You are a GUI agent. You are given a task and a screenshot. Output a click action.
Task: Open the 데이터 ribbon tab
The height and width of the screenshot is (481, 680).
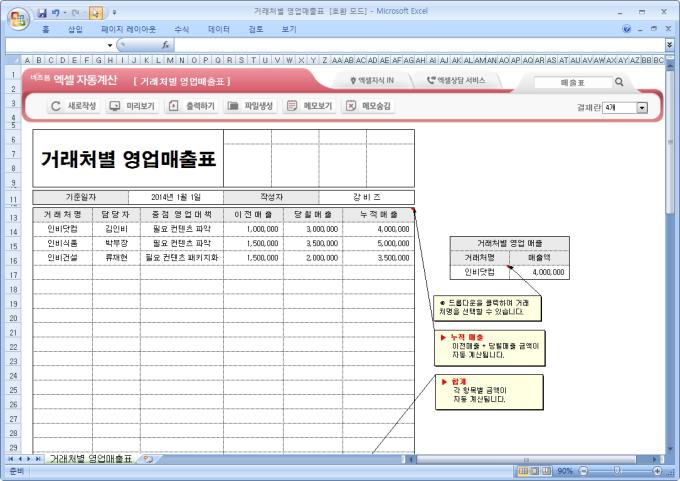tap(219, 29)
